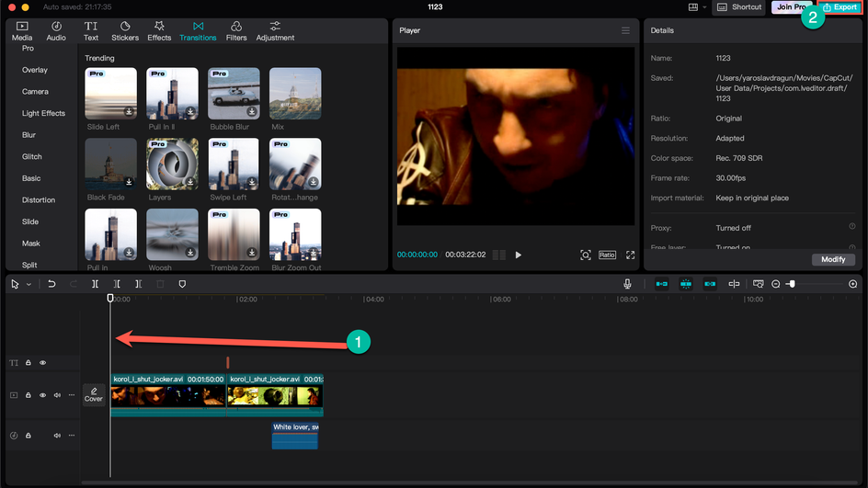Toggle auto snapping on timeline
The image size is (868, 488).
point(686,284)
